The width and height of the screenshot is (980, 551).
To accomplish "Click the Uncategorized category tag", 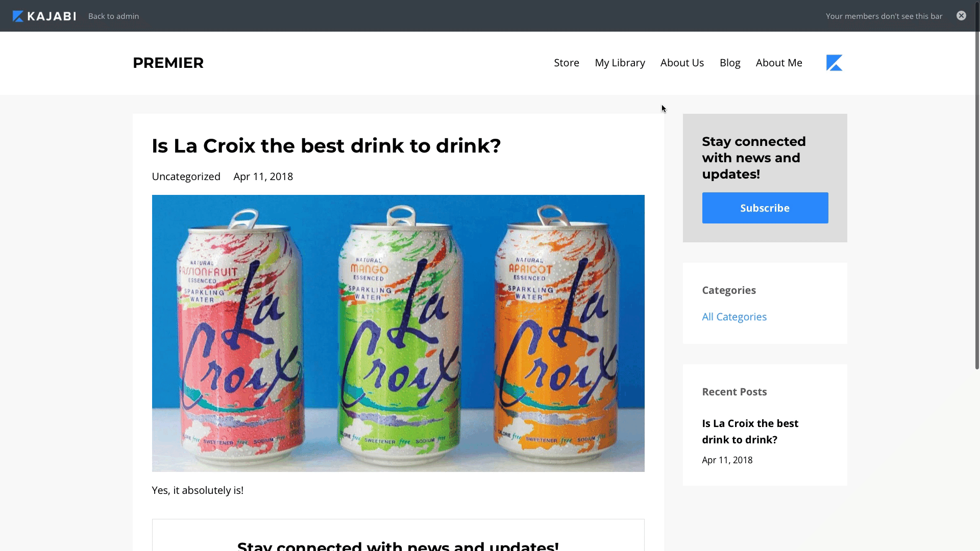I will pos(186,177).
